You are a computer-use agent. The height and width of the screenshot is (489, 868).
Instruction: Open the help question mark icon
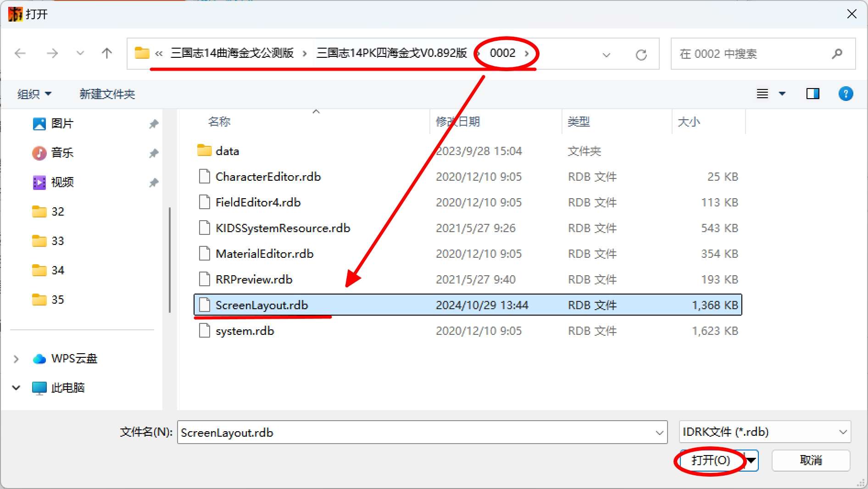pyautogui.click(x=846, y=94)
